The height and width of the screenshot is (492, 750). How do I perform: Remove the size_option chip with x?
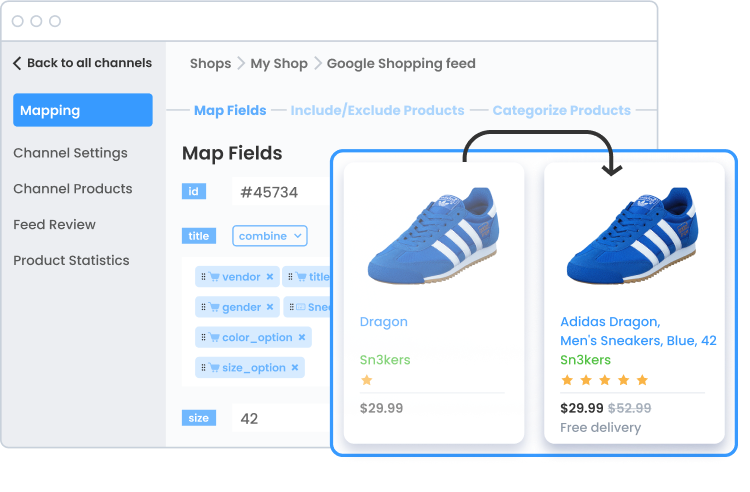(295, 368)
